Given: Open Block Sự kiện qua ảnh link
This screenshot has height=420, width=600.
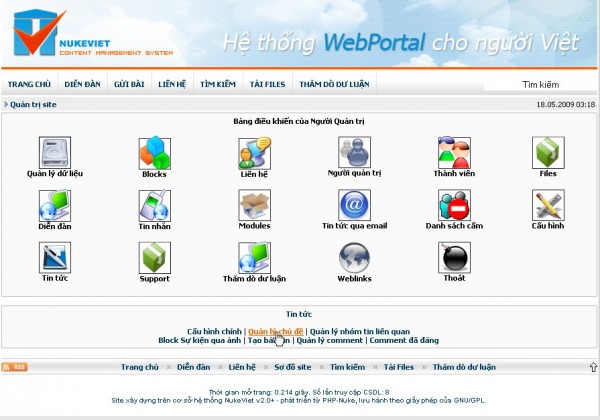Looking at the screenshot, I should pos(200,340).
